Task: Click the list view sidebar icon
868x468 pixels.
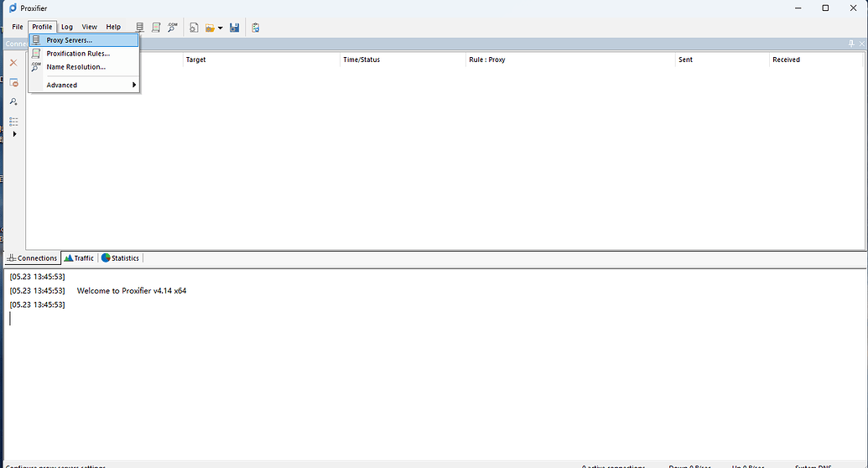Action: click(14, 122)
